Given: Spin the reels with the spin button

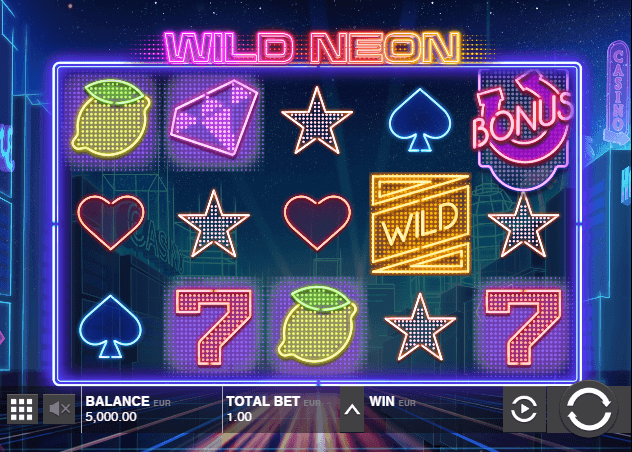Looking at the screenshot, I should [588, 408].
